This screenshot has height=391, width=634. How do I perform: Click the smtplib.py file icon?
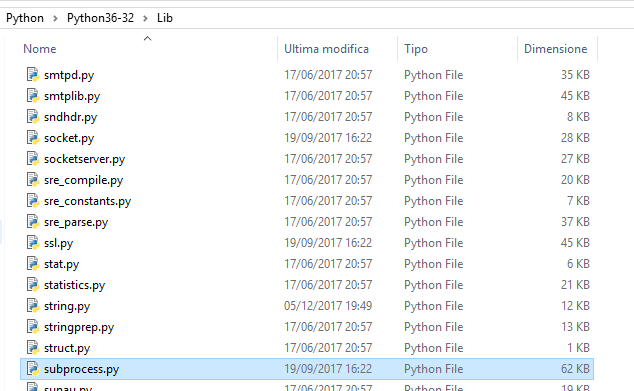point(33,96)
